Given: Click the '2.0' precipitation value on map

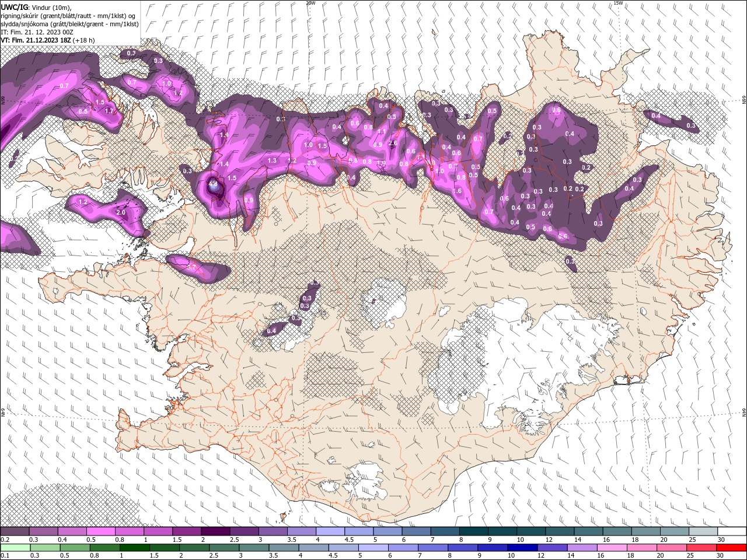Looking at the screenshot, I should pyautogui.click(x=121, y=213).
